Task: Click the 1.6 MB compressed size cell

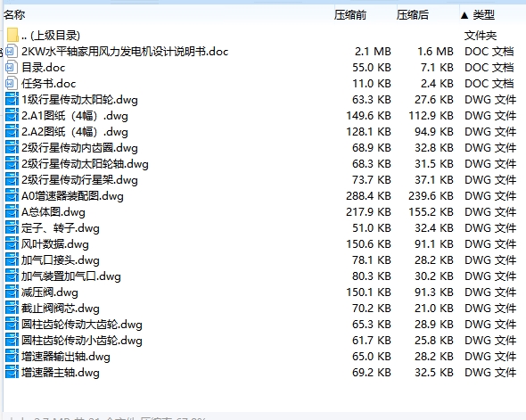Action: click(435, 52)
